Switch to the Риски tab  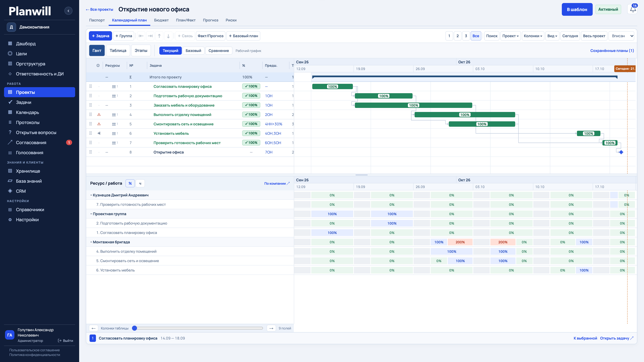pyautogui.click(x=231, y=20)
